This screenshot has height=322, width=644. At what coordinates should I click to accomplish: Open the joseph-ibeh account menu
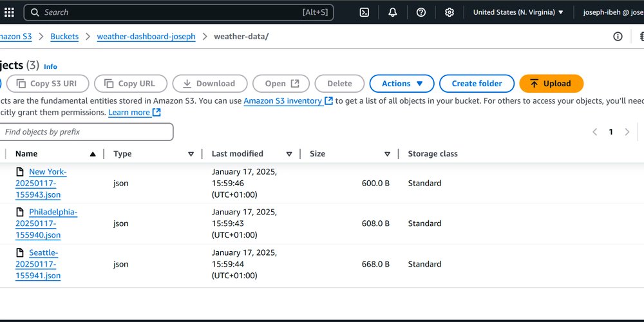tap(613, 12)
